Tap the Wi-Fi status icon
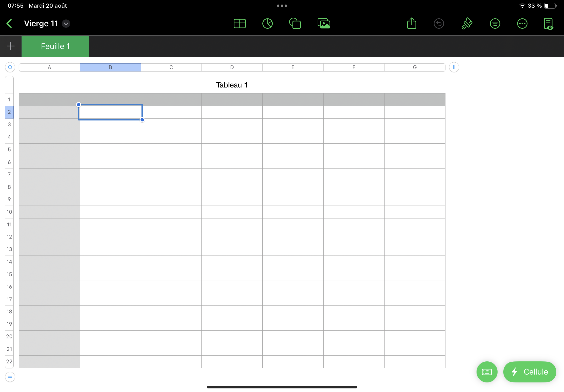 (522, 6)
